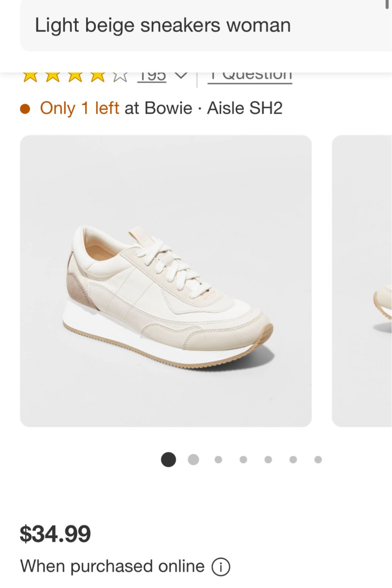The height and width of the screenshot is (588, 392).
Task: Tap the partially visible next product image
Action: click(361, 282)
